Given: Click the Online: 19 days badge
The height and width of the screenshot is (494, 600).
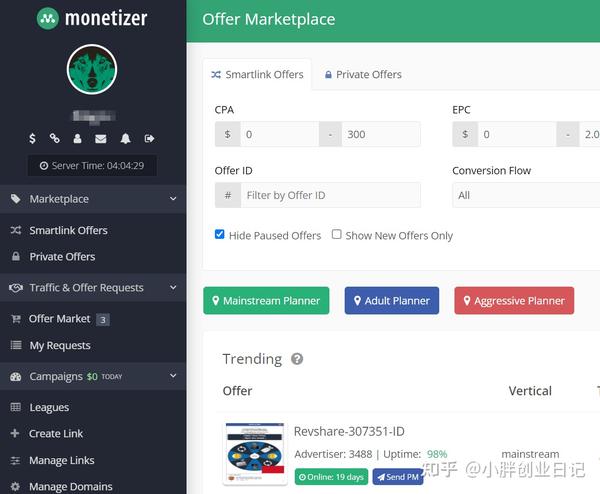Looking at the screenshot, I should point(331,477).
